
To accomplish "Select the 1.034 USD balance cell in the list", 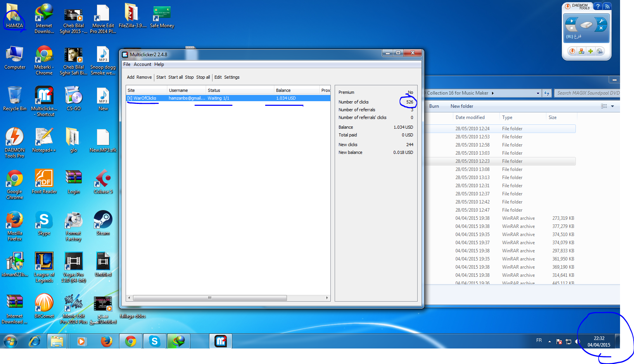I will click(286, 98).
